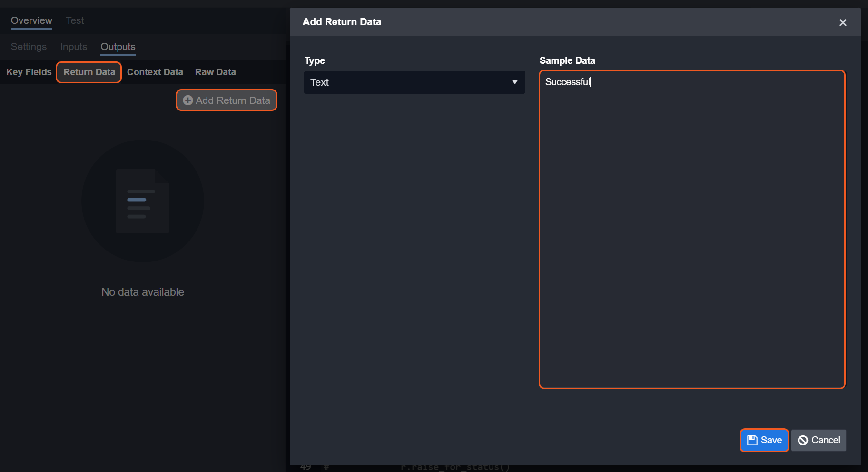Select the Outputs sub-tab

(x=118, y=47)
